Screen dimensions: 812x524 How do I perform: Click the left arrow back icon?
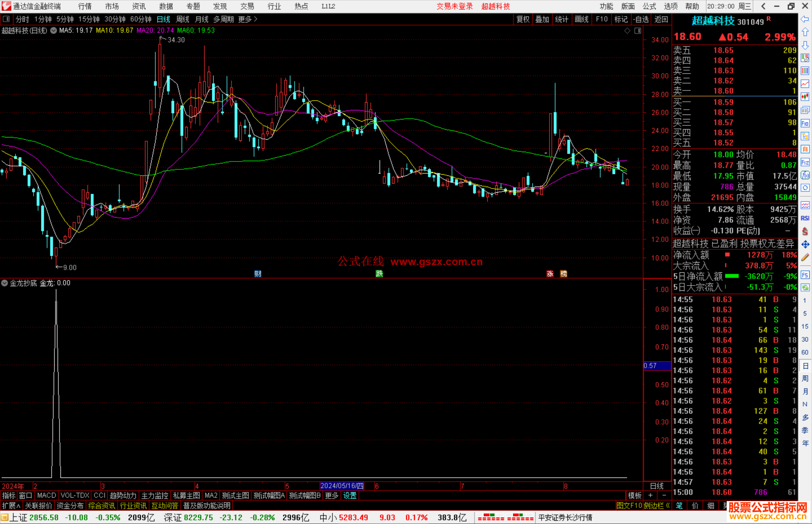click(805, 19)
